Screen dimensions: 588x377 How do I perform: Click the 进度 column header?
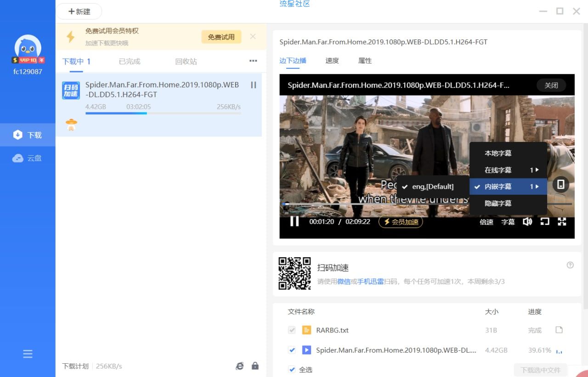tap(535, 311)
